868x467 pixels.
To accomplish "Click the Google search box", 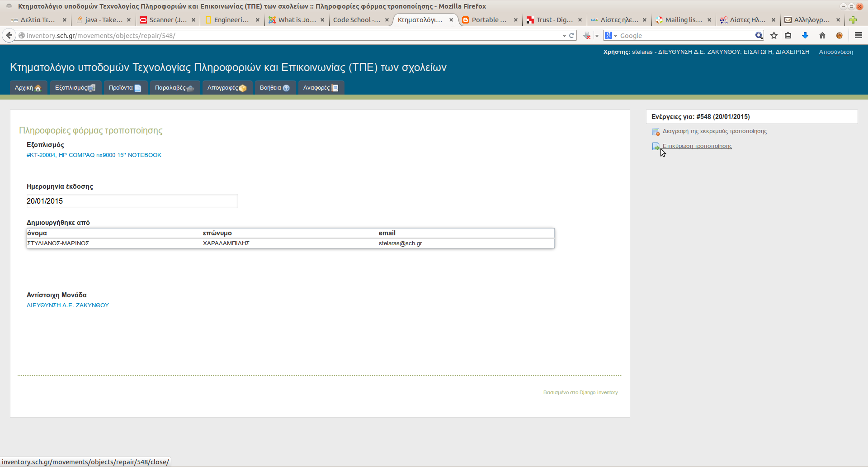I will click(x=686, y=35).
